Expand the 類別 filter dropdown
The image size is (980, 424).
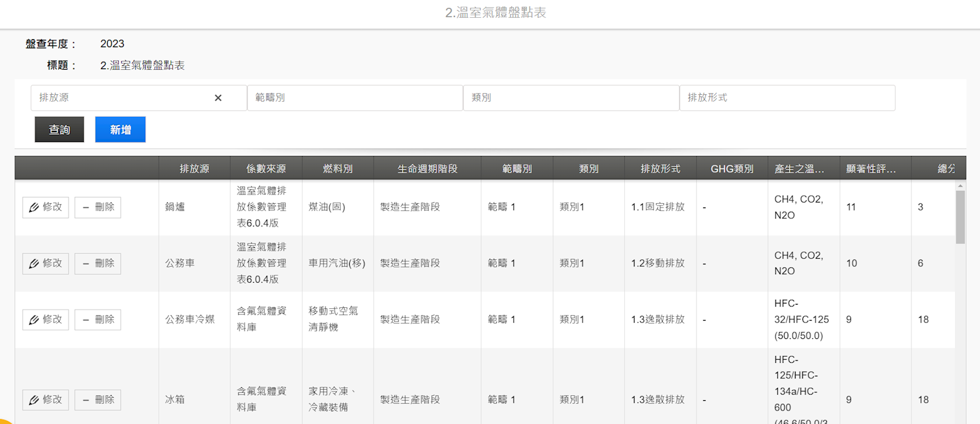coord(571,98)
